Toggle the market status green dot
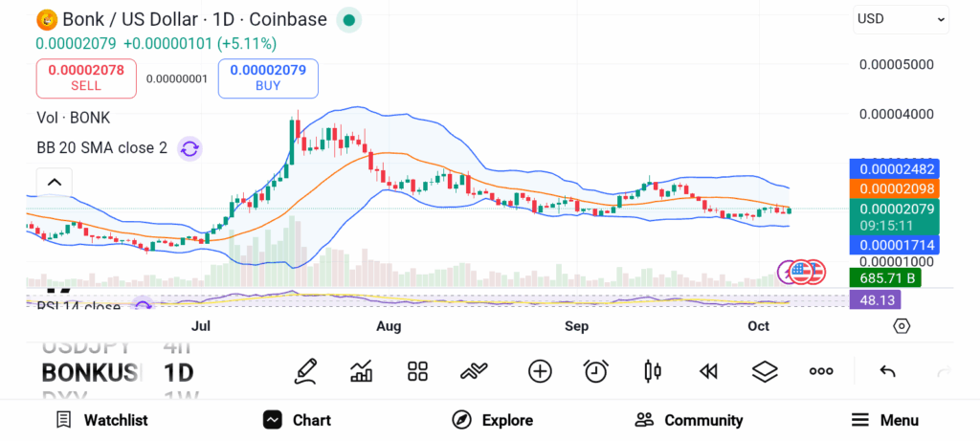 pyautogui.click(x=349, y=19)
